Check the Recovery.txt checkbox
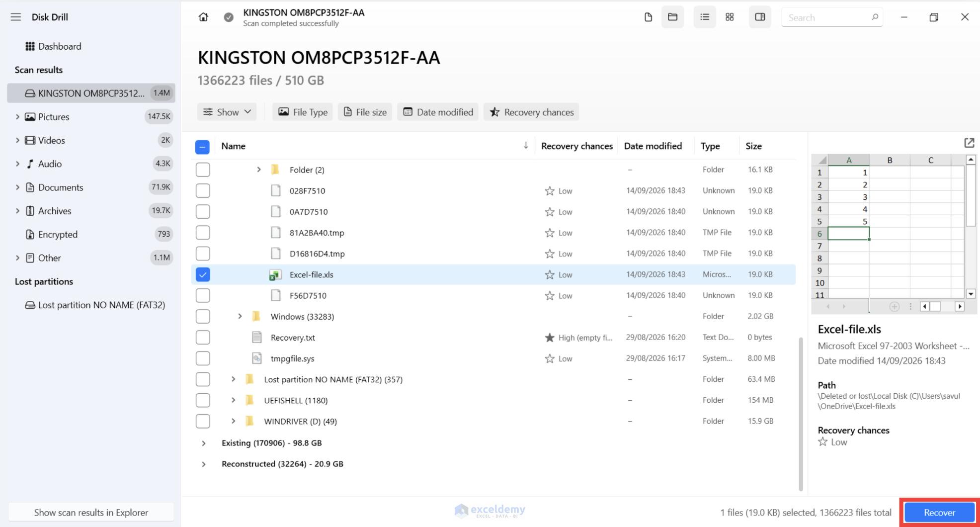This screenshot has height=527, width=980. point(203,337)
